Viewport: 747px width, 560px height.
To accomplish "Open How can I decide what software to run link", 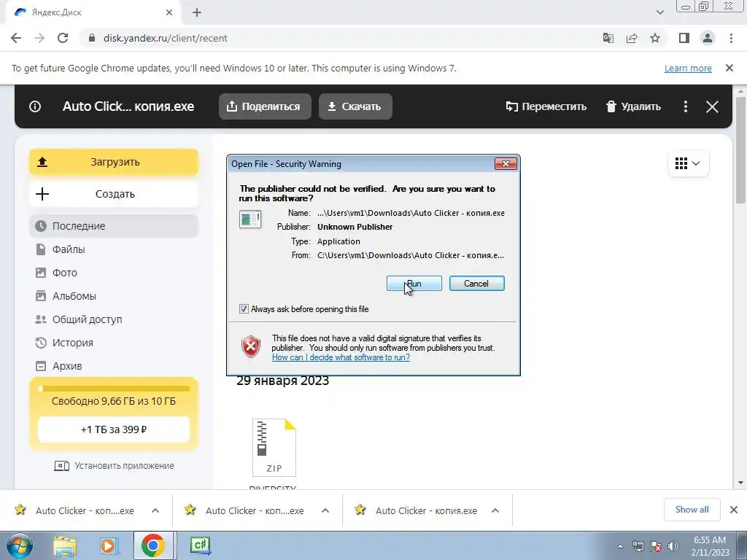I will pos(341,357).
